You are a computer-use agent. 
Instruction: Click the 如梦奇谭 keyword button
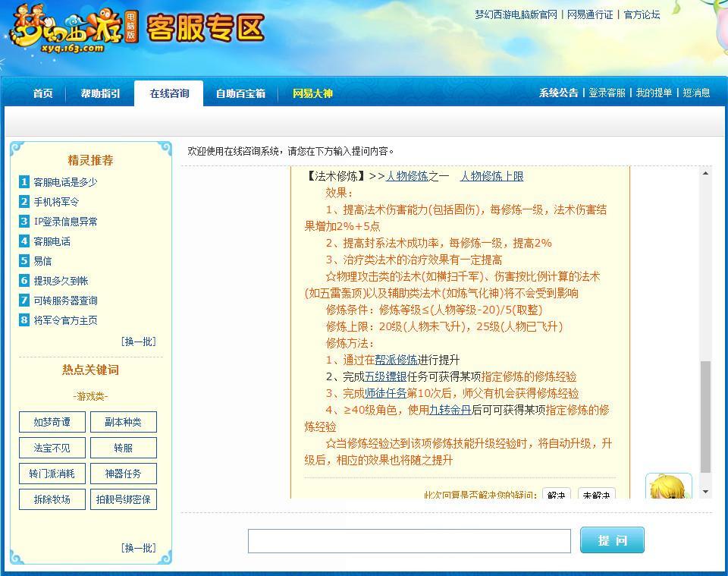pyautogui.click(x=52, y=423)
